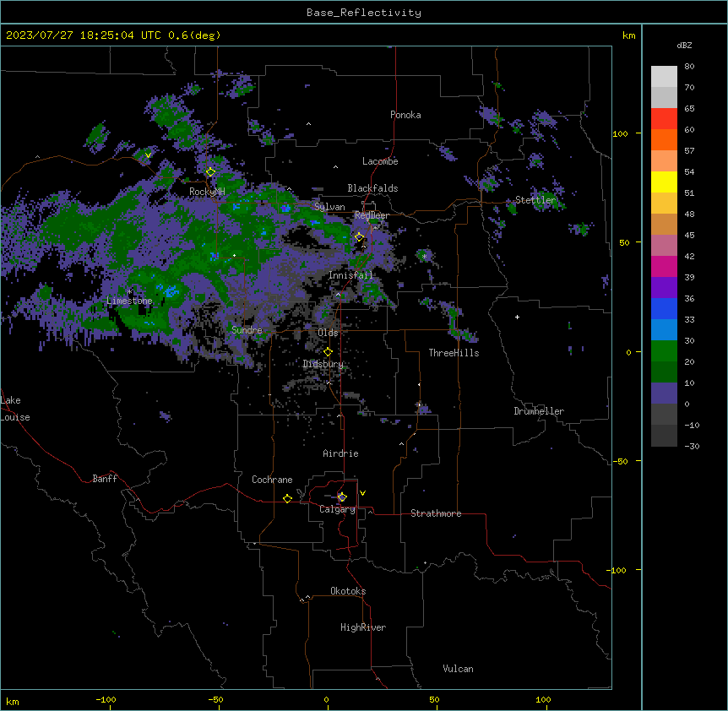Click the Lake Louise label at map edge
The width and height of the screenshot is (728, 711).
(x=15, y=409)
